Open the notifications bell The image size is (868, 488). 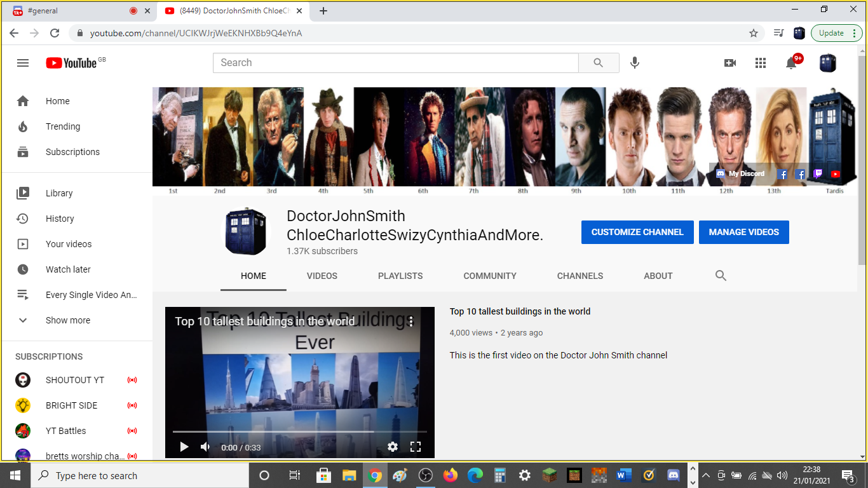(x=791, y=63)
